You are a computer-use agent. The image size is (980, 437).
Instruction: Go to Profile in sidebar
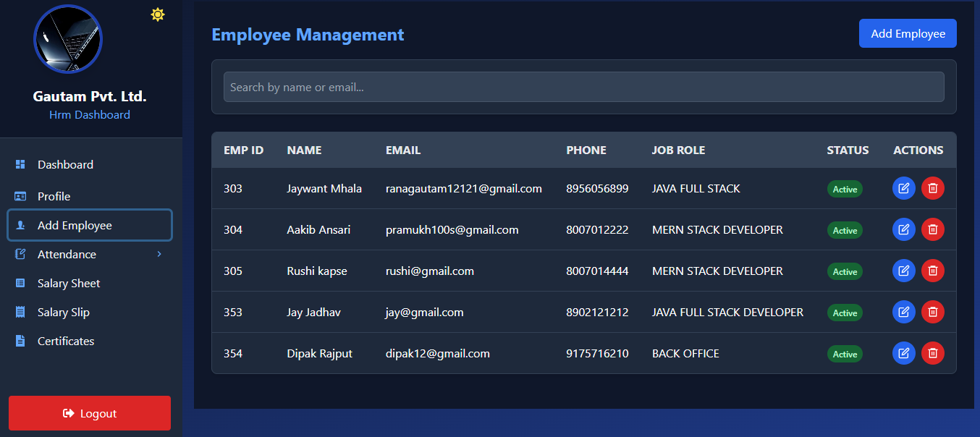point(54,197)
